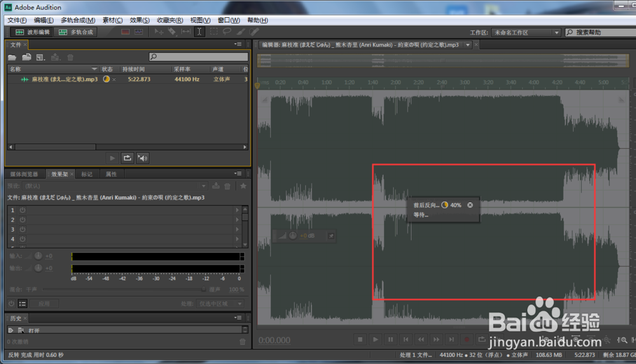Select the Paintbrush Selection tool
The image size is (636, 364).
240,32
